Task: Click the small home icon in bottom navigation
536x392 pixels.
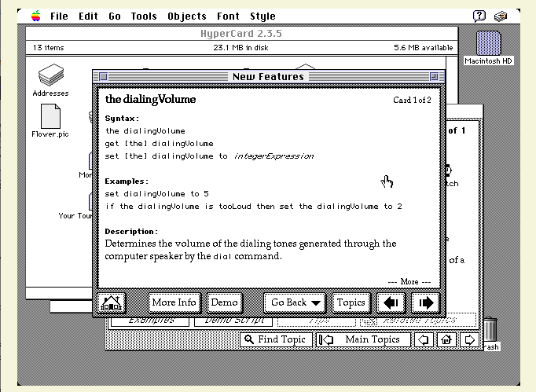Action: point(446,340)
